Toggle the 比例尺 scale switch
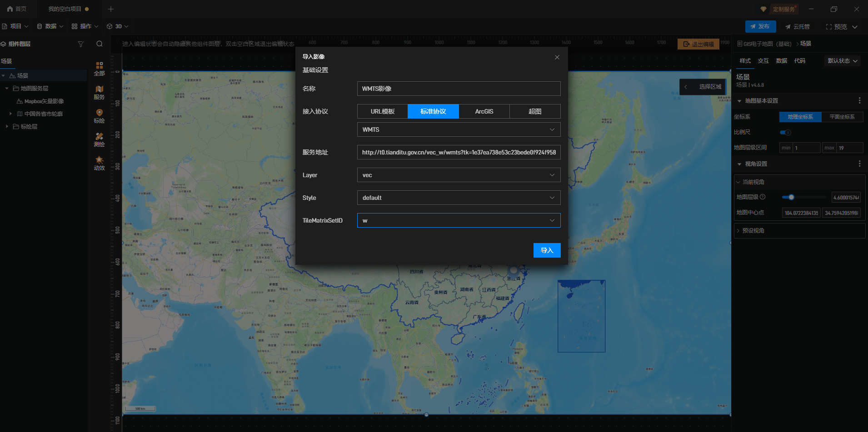 click(785, 133)
